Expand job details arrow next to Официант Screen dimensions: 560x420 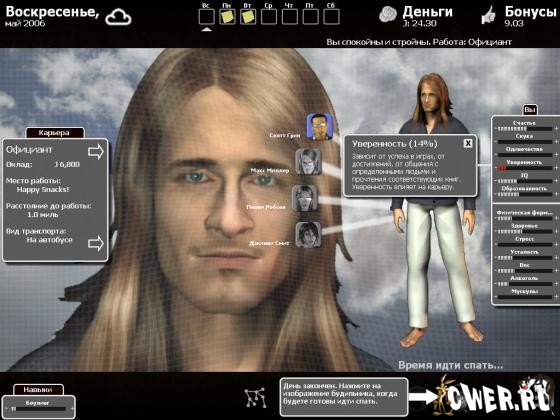click(96, 152)
